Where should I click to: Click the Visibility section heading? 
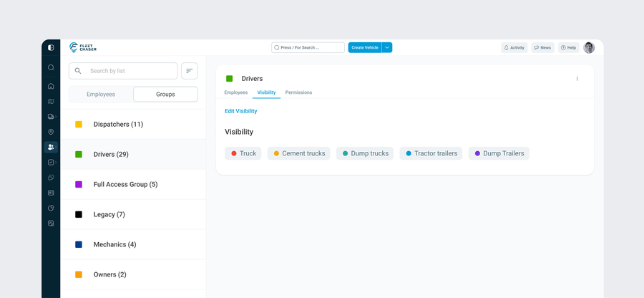pyautogui.click(x=239, y=132)
